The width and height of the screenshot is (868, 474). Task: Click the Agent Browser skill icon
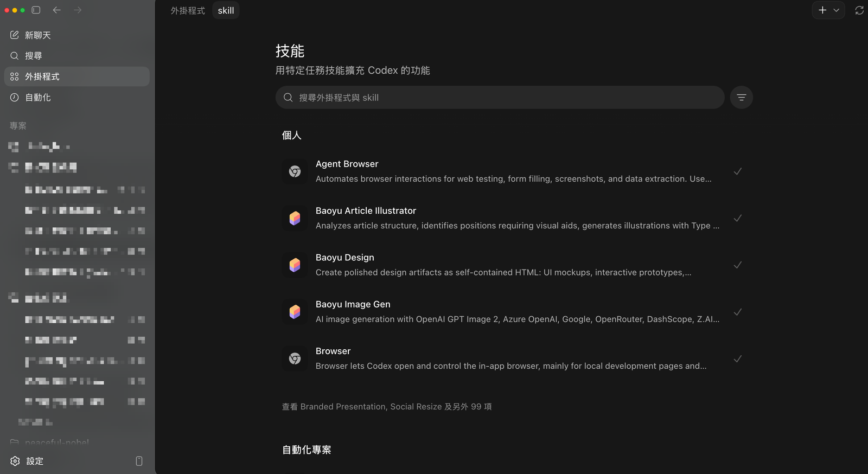pos(295,171)
